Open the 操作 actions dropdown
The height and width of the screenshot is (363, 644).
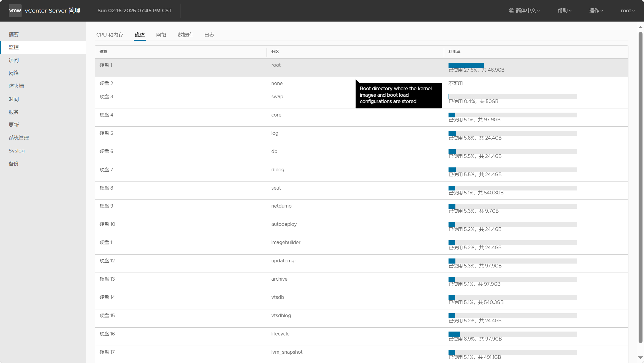click(x=596, y=10)
